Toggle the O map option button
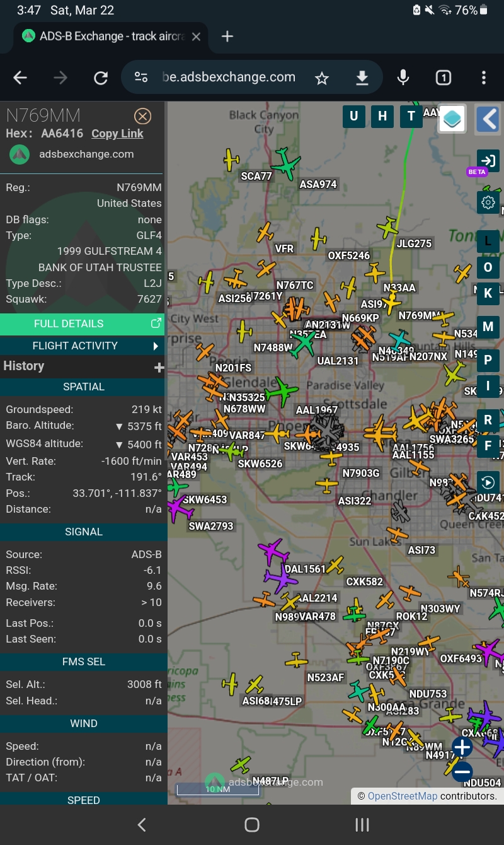This screenshot has height=845, width=504. pos(488,267)
